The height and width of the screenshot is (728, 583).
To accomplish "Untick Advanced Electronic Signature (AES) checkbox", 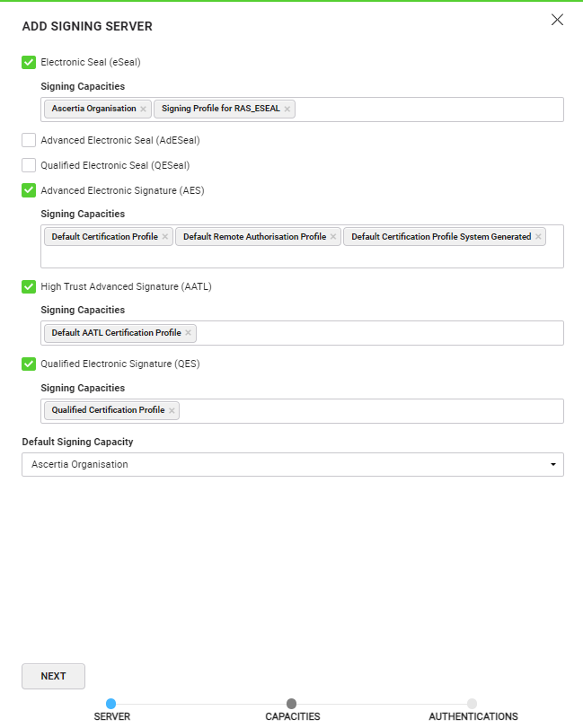I will click(x=29, y=190).
